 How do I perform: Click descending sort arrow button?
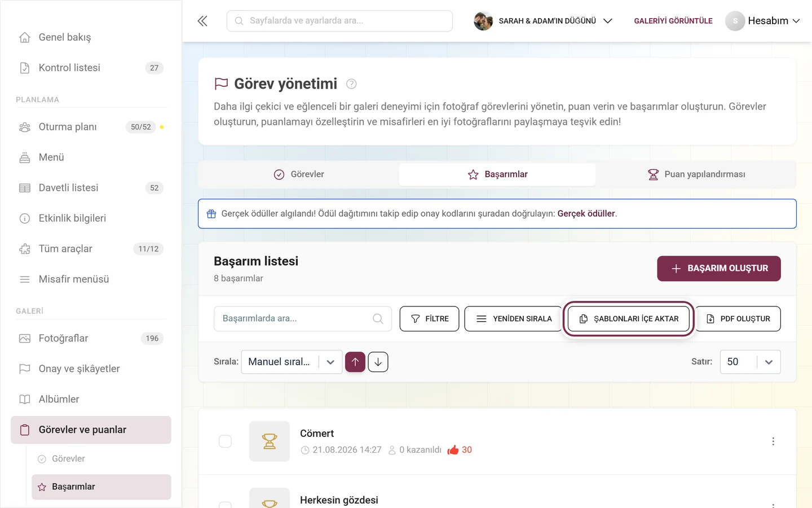click(x=378, y=362)
